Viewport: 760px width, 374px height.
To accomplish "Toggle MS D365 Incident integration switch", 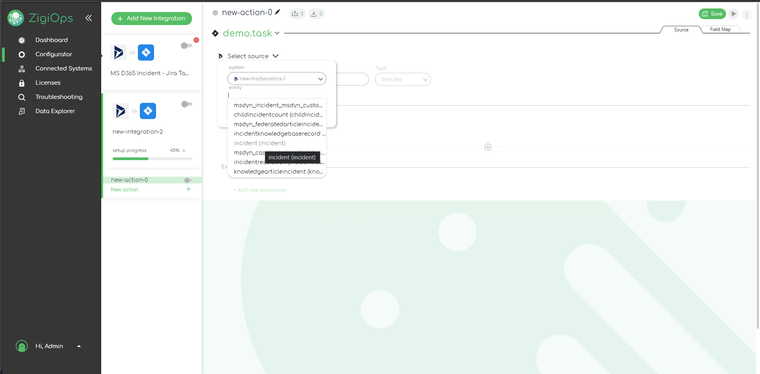I will click(187, 46).
